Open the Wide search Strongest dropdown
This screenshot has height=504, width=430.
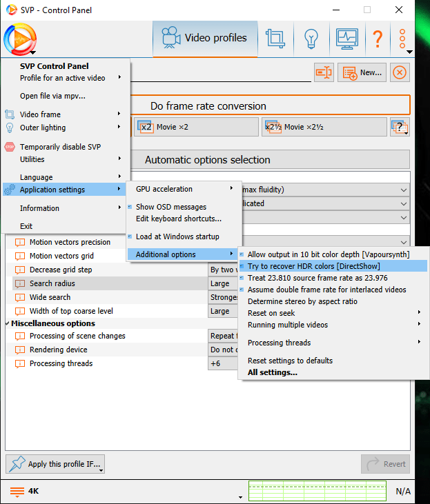click(223, 297)
